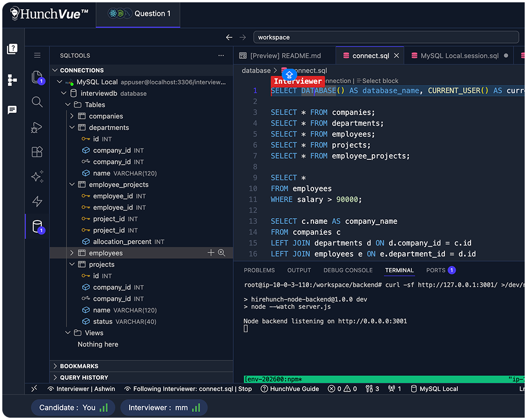The height and width of the screenshot is (420, 527).
Task: Open the Explorer files icon
Action: 37,77
